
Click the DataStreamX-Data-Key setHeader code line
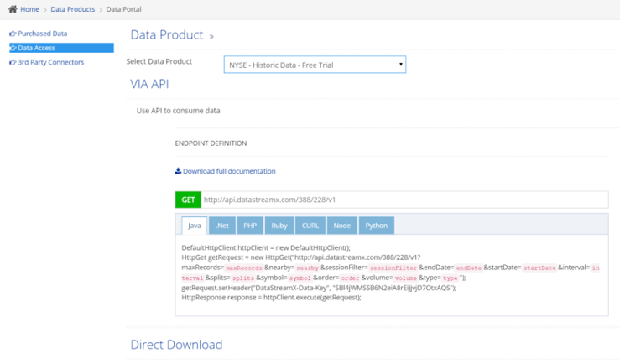319,288
